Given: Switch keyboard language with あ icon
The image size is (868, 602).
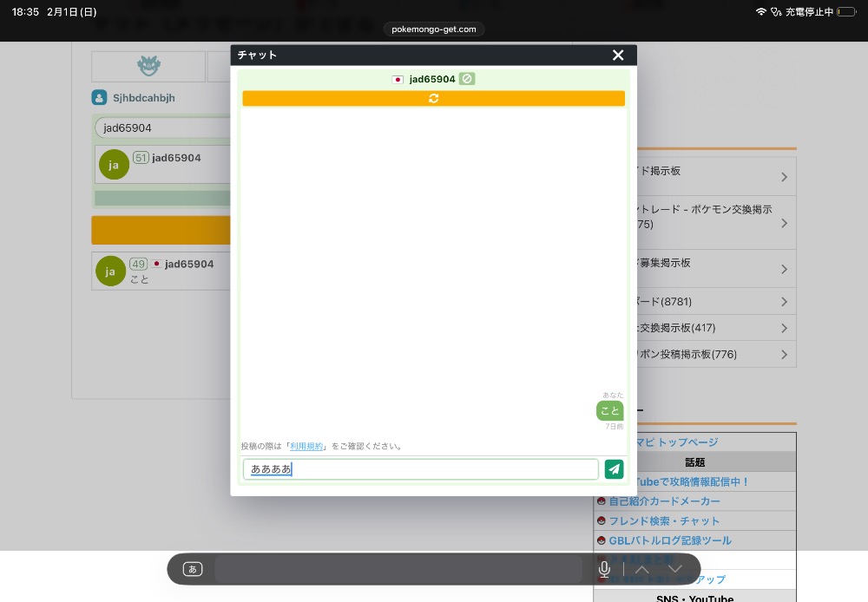Looking at the screenshot, I should [x=193, y=569].
